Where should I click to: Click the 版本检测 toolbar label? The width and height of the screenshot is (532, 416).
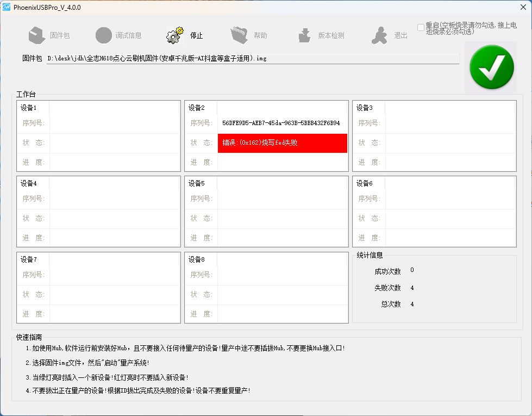331,35
